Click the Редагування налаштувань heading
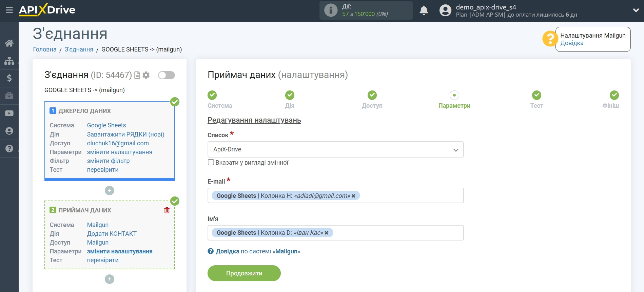The image size is (644, 292). pos(254,120)
